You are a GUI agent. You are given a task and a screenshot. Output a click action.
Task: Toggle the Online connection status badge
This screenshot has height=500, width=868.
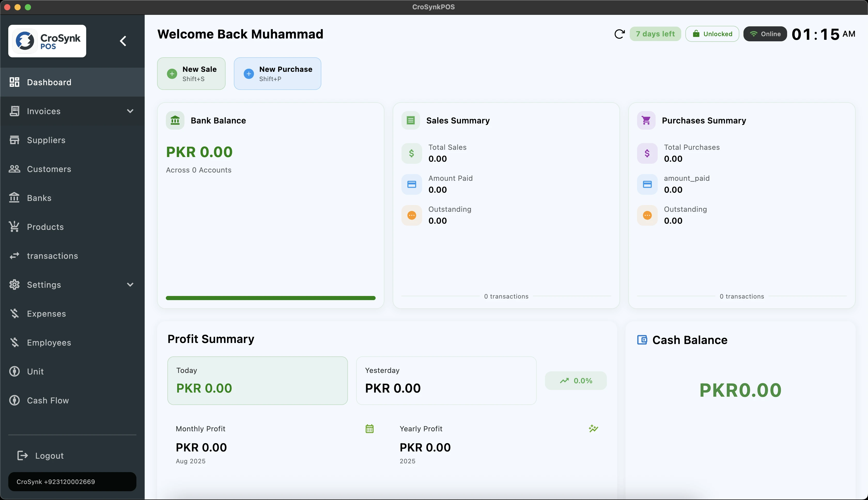765,34
